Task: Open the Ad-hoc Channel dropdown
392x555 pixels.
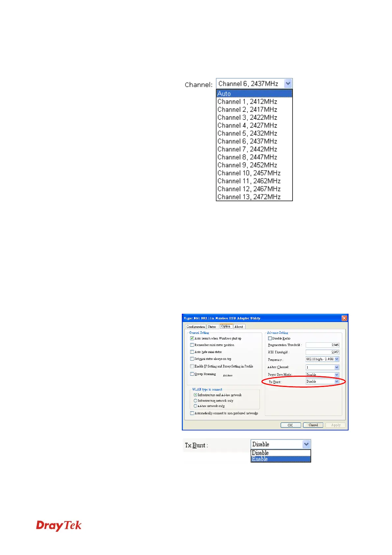Action: 322,367
